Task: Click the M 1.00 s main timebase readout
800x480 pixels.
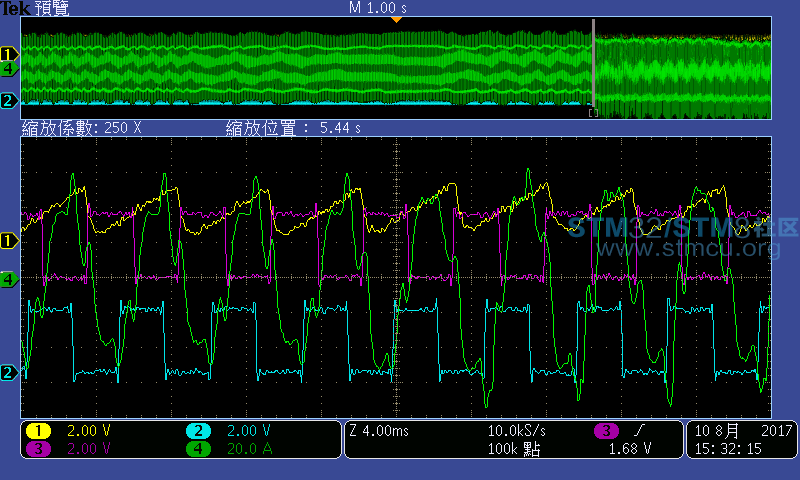Action: (x=378, y=8)
